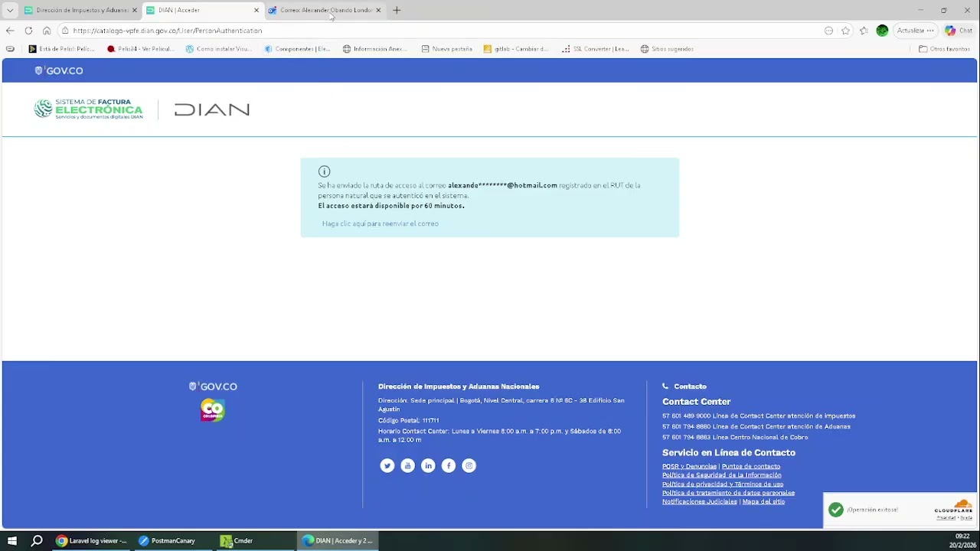Close the Correo Alexander Obando tab
The width and height of the screenshot is (980, 551).
[x=378, y=10]
